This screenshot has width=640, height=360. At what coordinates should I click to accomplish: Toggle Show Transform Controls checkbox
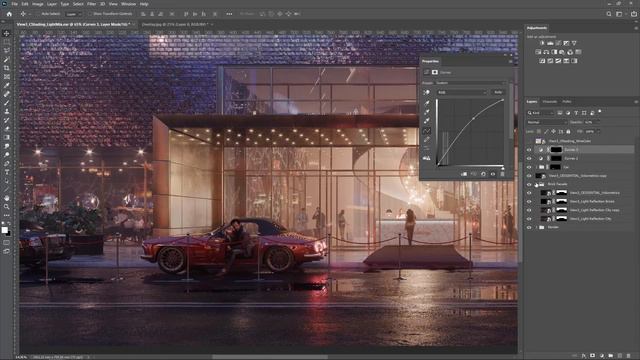pos(90,14)
